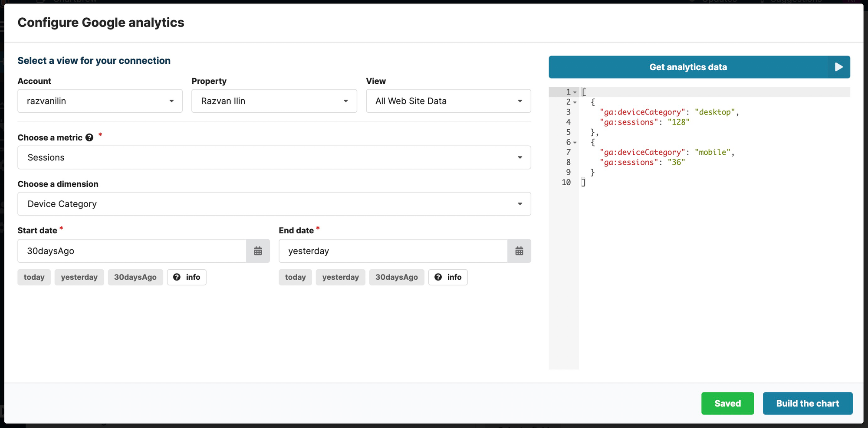Open the end date calendar picker

[x=519, y=251]
